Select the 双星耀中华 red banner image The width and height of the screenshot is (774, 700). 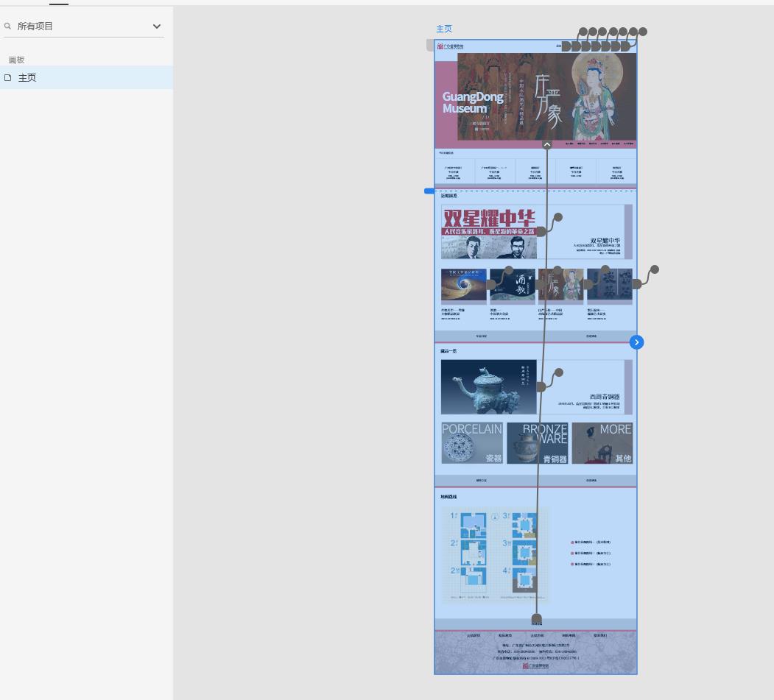click(x=489, y=232)
